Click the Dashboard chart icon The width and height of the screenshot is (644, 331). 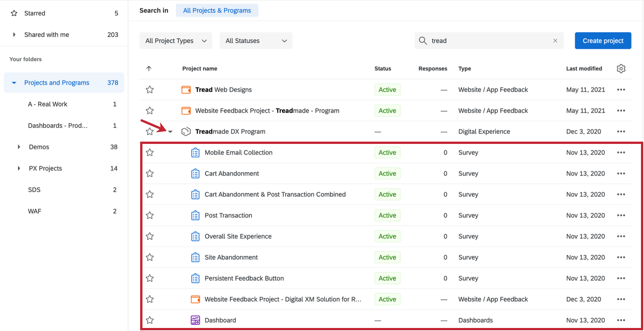pyautogui.click(x=195, y=320)
